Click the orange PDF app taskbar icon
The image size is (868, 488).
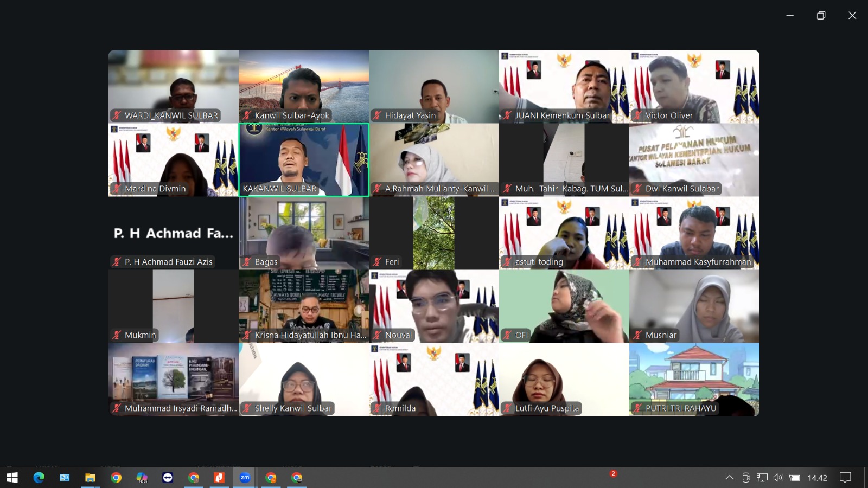(x=219, y=478)
